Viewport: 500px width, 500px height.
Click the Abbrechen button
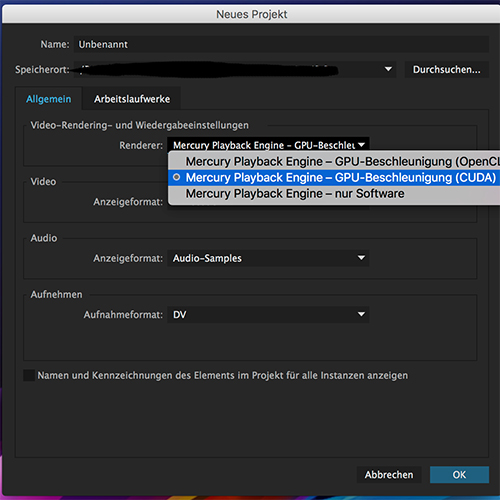(389, 474)
